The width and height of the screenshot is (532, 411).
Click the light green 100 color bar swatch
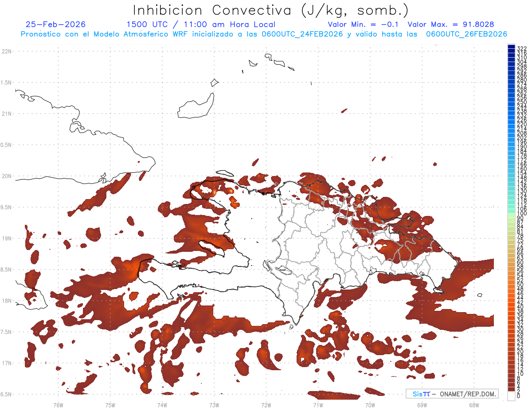[x=511, y=215]
